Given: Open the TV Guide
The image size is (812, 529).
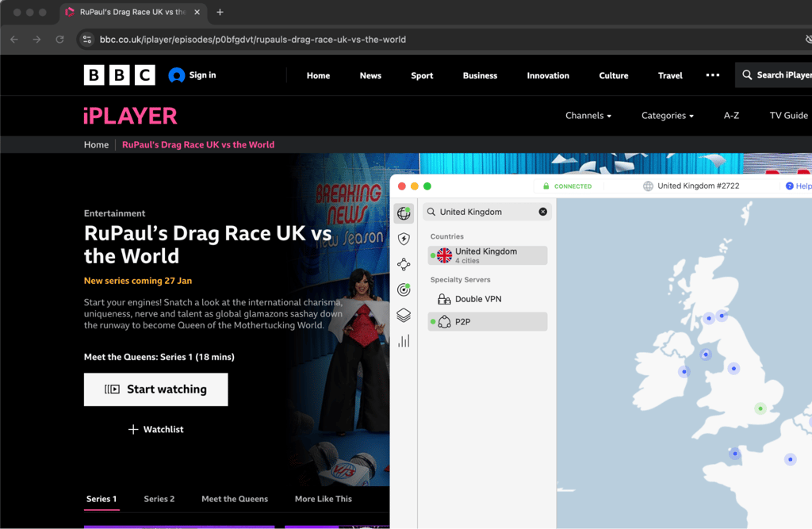Looking at the screenshot, I should click(x=788, y=116).
